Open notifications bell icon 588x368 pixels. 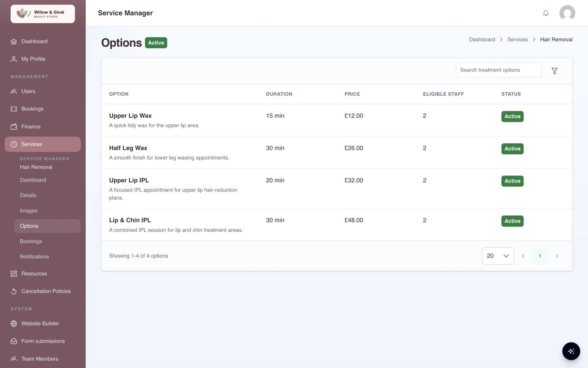(x=546, y=13)
